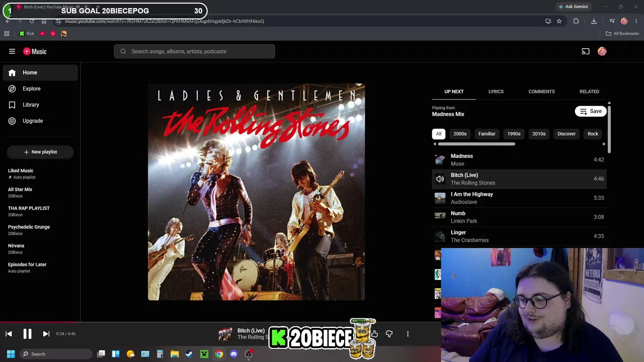Open Steam from the taskbar

189,354
